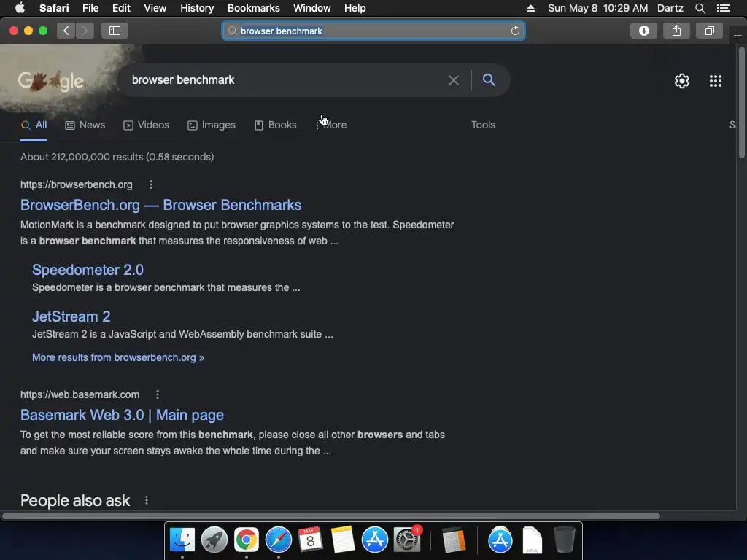The height and width of the screenshot is (560, 747).
Task: Open Basemark Web 3.0 Main page result
Action: pos(122,415)
